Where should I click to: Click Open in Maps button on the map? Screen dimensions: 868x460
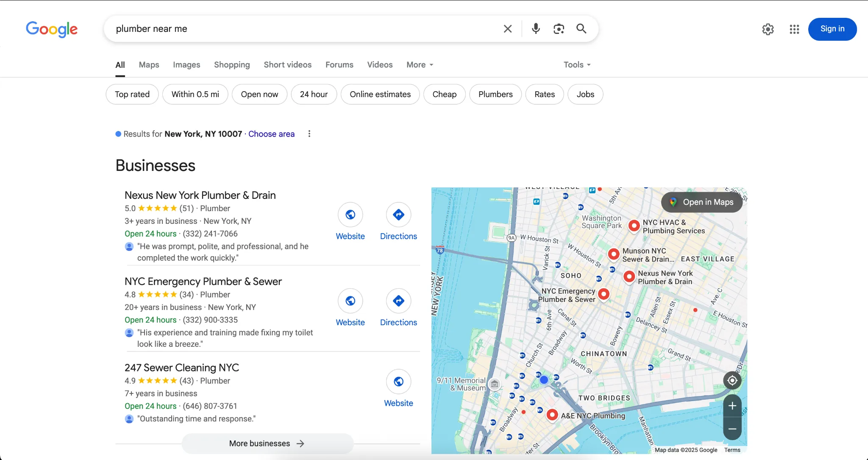[702, 202]
